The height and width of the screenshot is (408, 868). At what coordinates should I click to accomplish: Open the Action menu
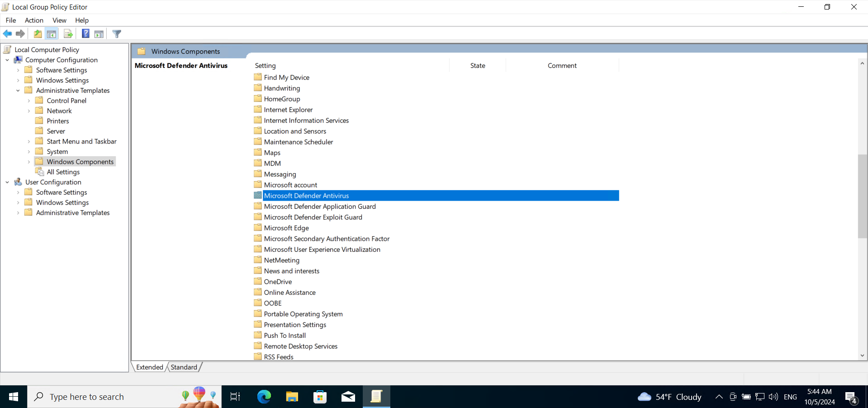click(x=34, y=20)
